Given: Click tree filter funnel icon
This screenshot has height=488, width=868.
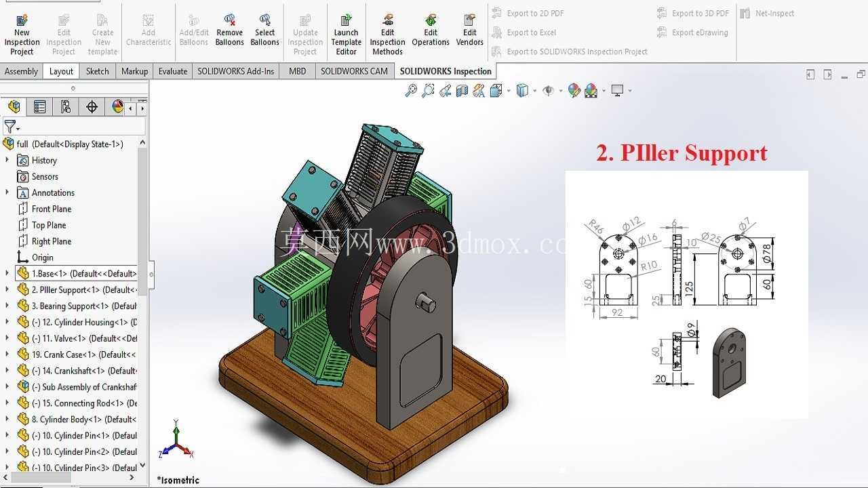Looking at the screenshot, I should 12,127.
